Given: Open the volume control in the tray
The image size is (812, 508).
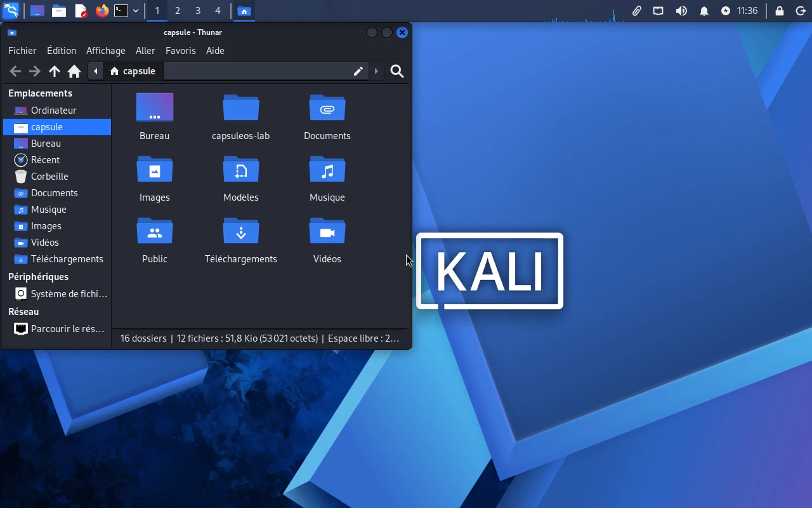Looking at the screenshot, I should 681,11.
